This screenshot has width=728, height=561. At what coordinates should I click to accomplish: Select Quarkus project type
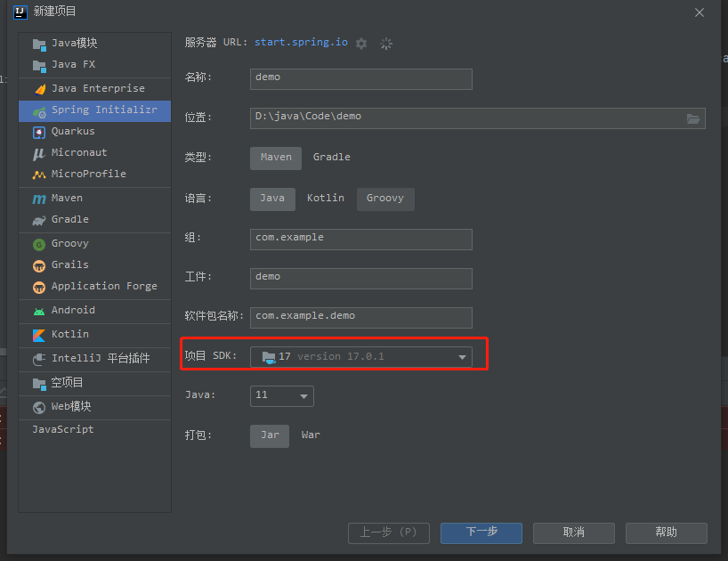click(x=94, y=132)
